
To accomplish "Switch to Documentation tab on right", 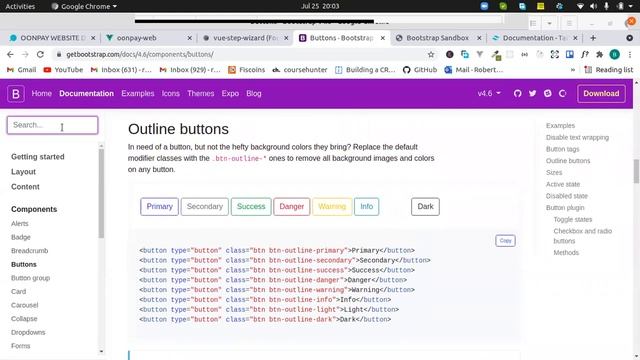I will (534, 38).
